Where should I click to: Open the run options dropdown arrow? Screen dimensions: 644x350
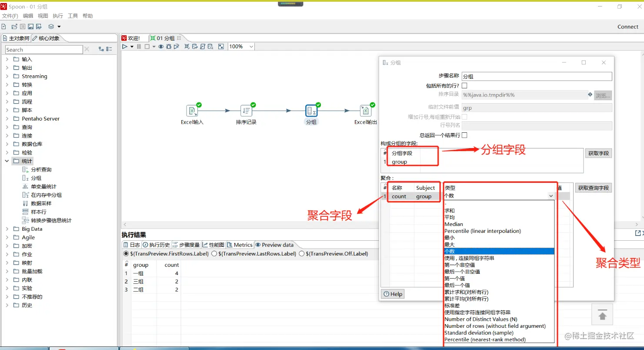tap(132, 47)
